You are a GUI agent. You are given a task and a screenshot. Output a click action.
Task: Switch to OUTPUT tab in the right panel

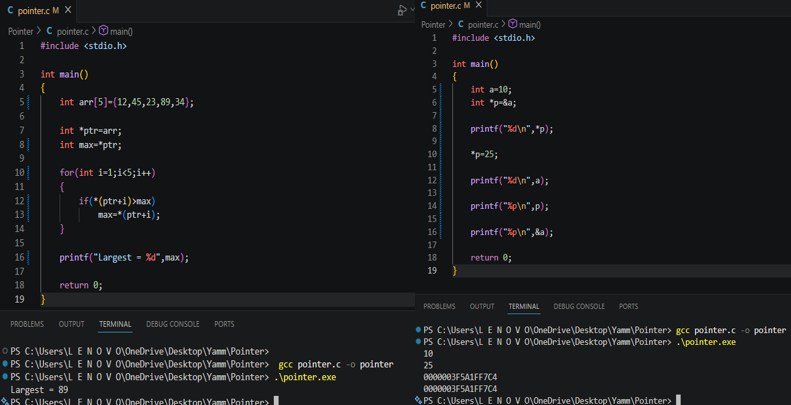tap(482, 307)
